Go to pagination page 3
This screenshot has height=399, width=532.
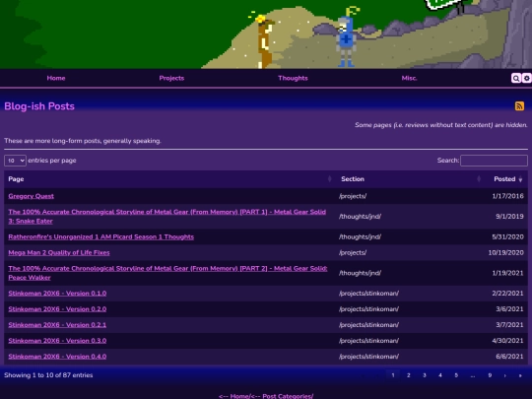(425, 375)
